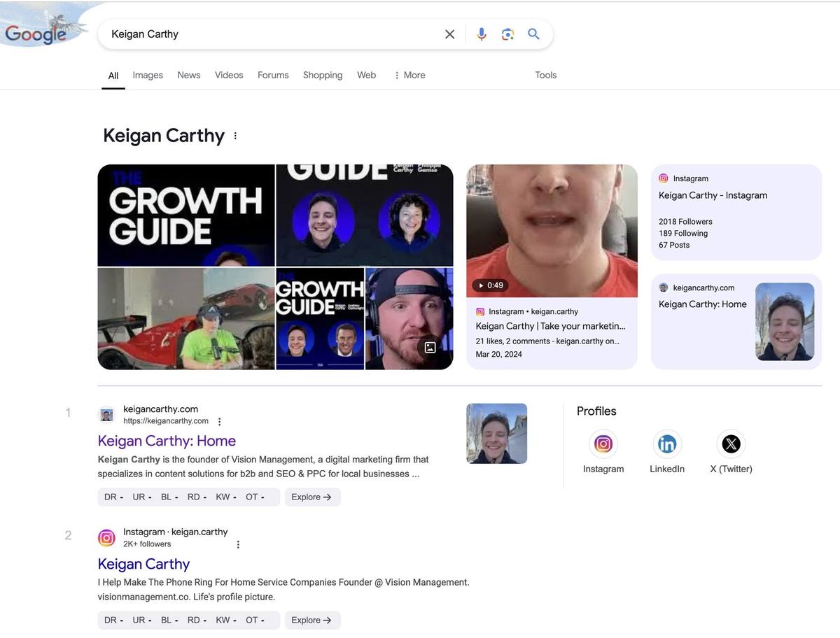Viewport: 840px width, 638px height.
Task: Switch to the Images tab
Action: 148,75
